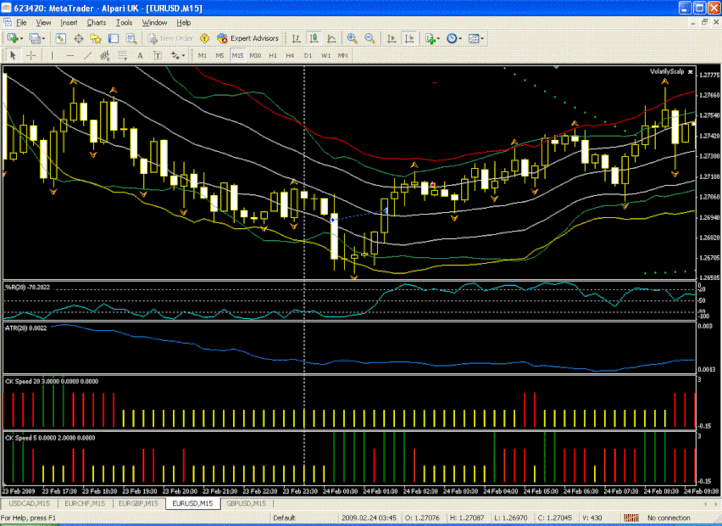Switch timeframe to MN

(x=343, y=56)
